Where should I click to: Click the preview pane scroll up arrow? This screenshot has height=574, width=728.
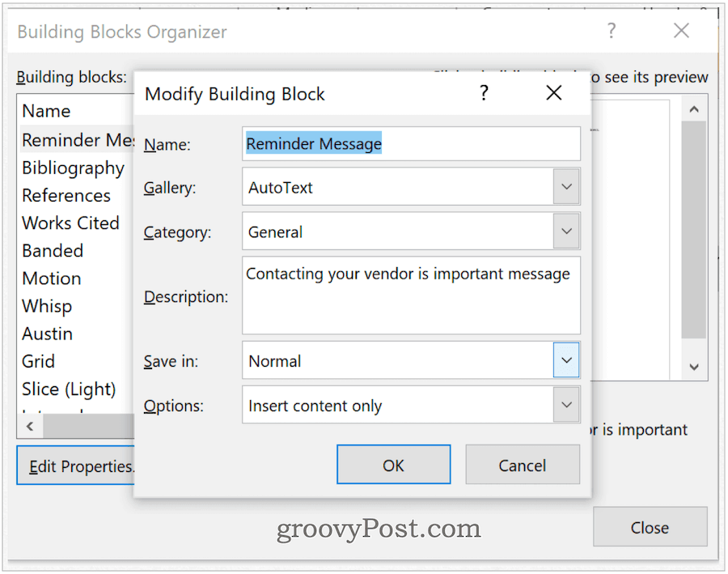tap(694, 109)
